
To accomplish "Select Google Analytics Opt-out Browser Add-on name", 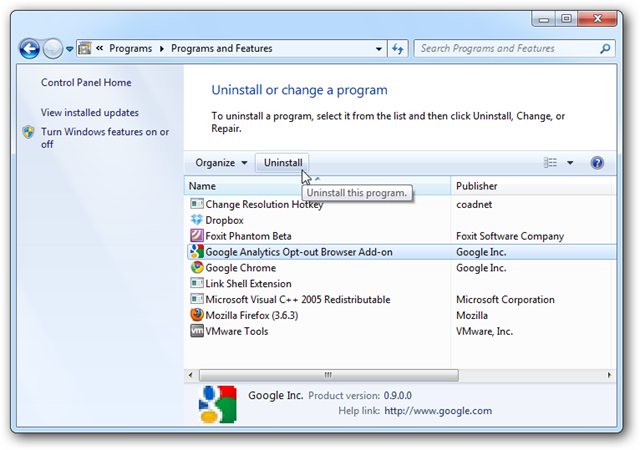I will (x=299, y=252).
